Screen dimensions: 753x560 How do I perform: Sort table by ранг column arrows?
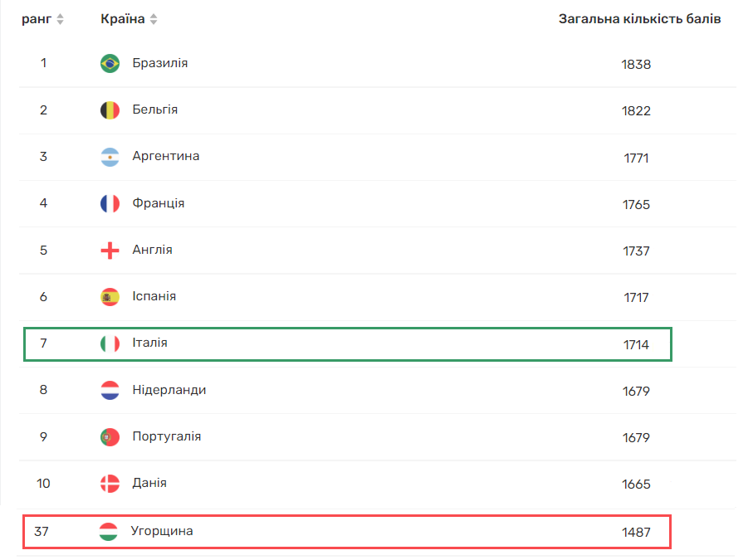[60, 19]
